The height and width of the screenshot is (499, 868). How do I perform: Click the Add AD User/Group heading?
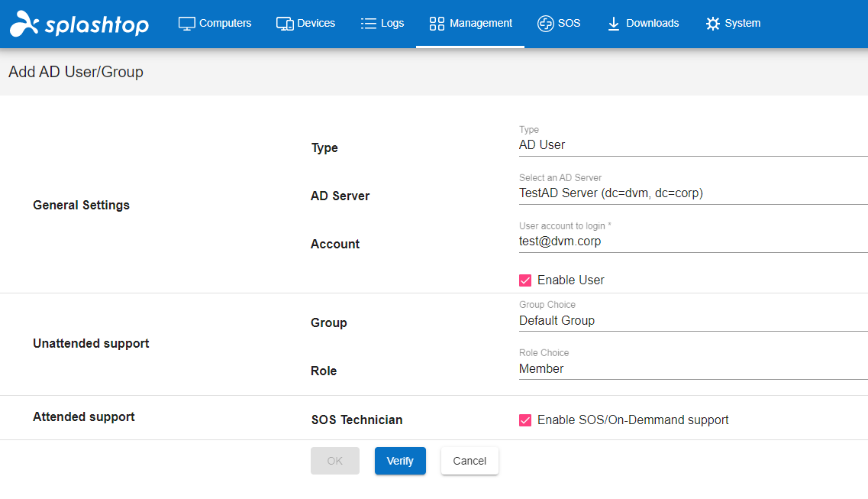coord(76,72)
